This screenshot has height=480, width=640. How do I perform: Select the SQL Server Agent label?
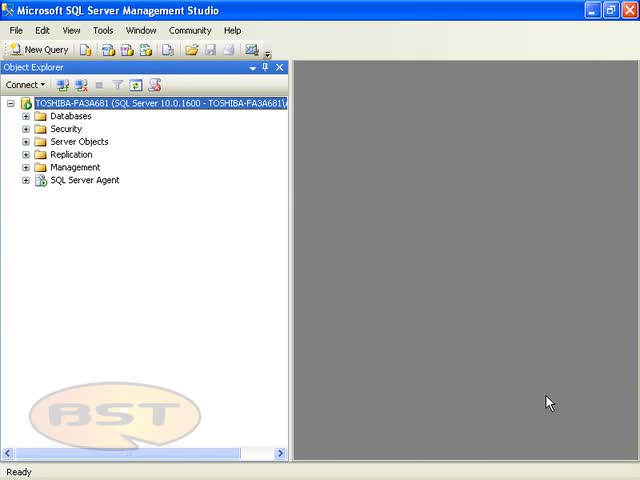[x=84, y=180]
